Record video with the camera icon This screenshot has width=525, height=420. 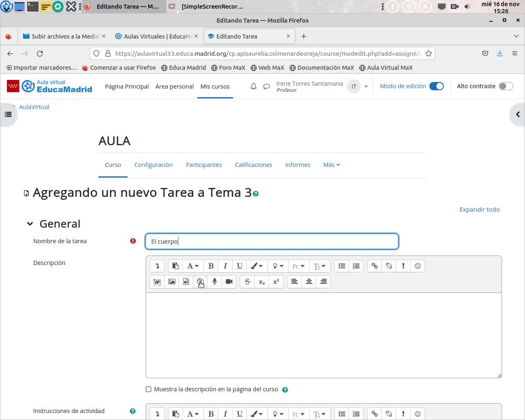click(x=229, y=282)
